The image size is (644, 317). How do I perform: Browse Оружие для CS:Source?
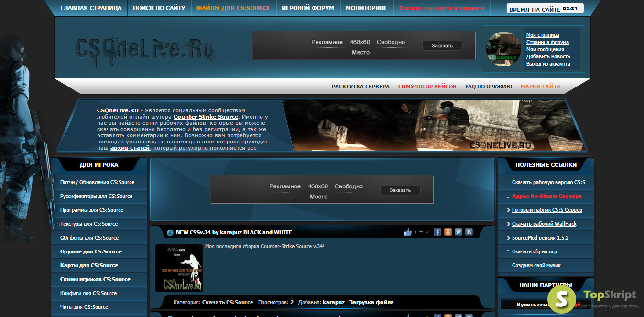tap(91, 251)
